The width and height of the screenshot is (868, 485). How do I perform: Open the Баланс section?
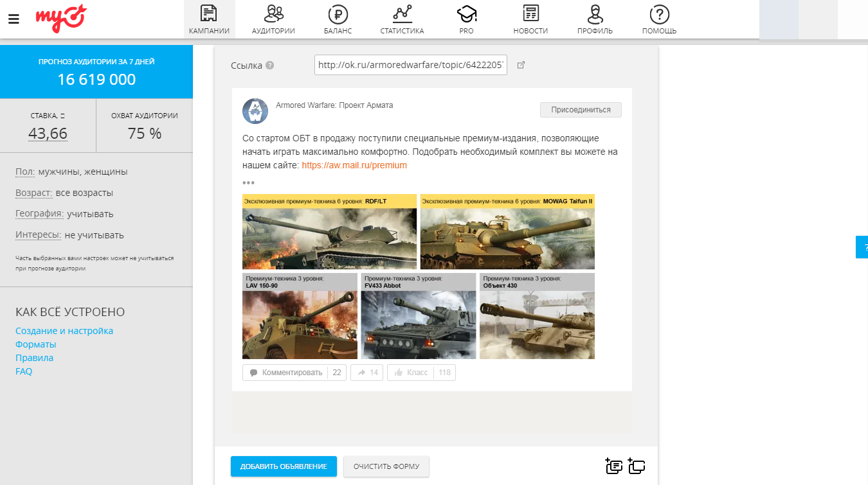[338, 19]
